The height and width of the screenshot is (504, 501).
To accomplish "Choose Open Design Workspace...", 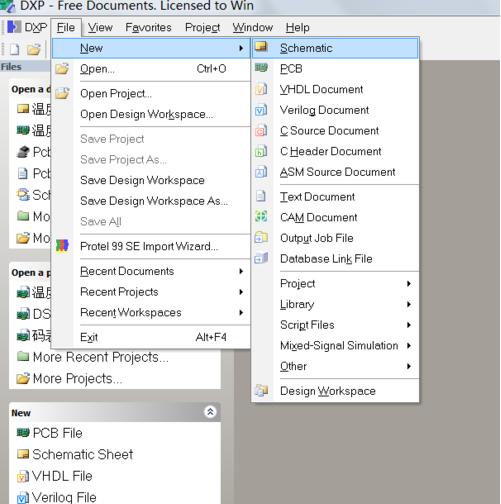I will [152, 114].
